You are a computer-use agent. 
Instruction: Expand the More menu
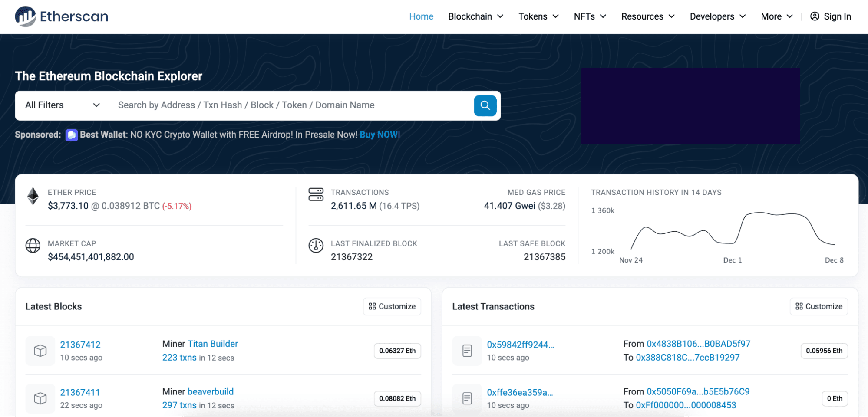coord(777,16)
